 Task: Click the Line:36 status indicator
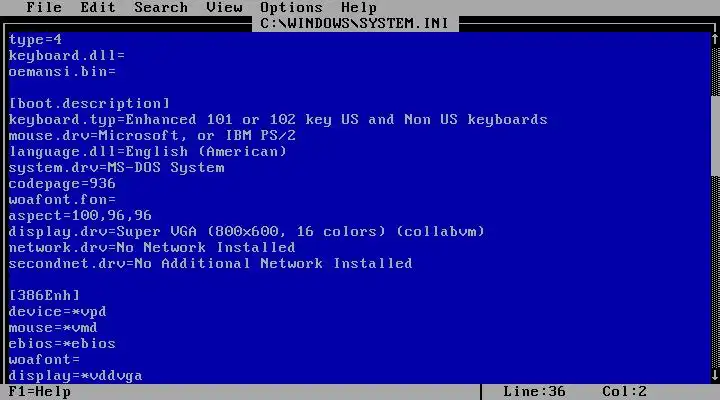(534, 392)
